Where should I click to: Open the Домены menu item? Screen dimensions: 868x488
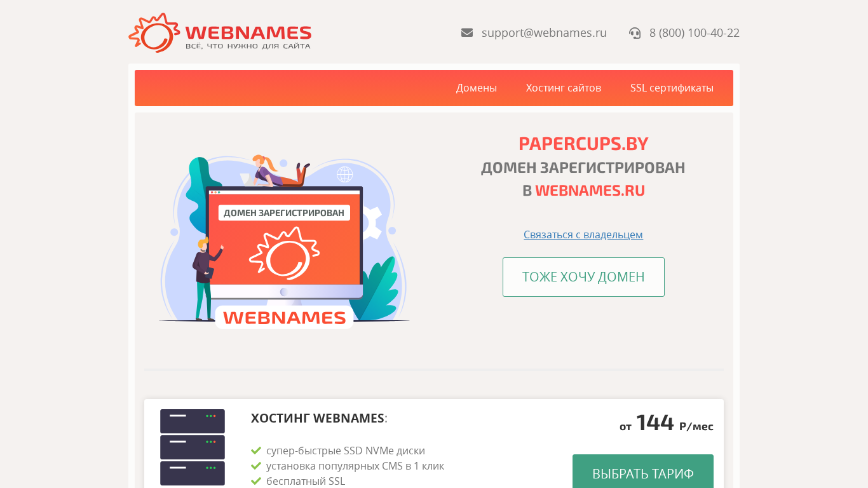(477, 88)
